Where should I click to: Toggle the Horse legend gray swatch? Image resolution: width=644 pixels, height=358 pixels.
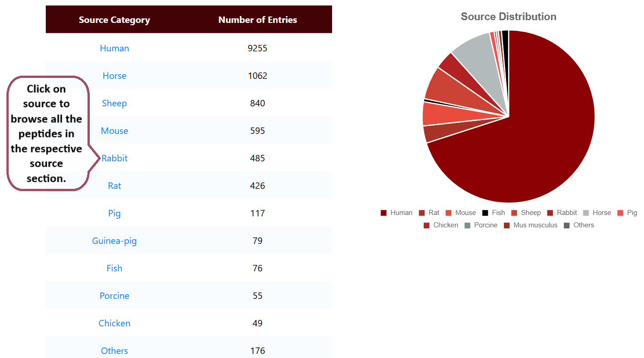[x=586, y=213]
